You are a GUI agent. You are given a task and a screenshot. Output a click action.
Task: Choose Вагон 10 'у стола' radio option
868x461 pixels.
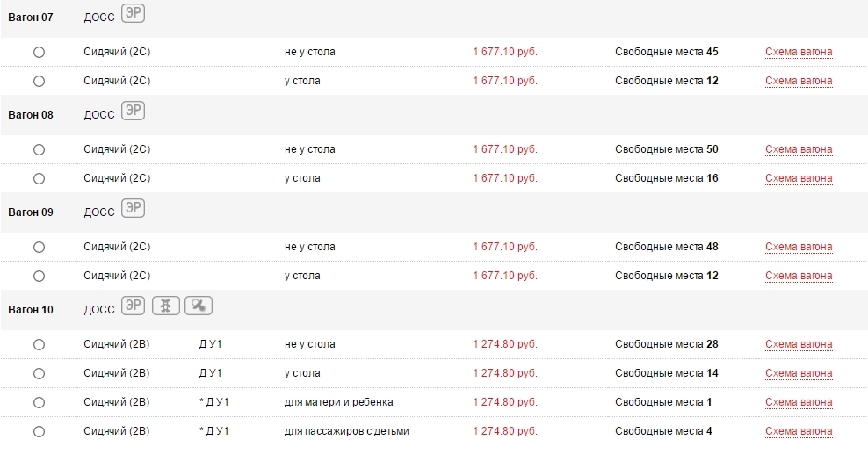tap(39, 373)
